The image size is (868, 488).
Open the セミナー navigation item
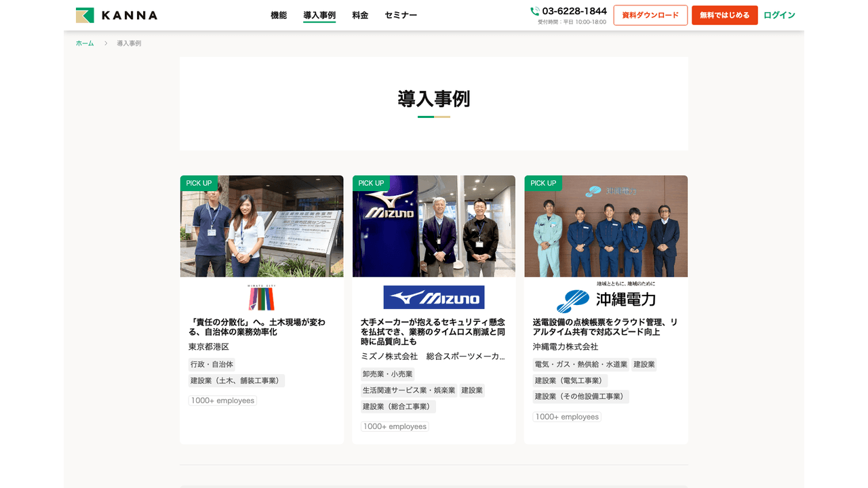pyautogui.click(x=401, y=15)
